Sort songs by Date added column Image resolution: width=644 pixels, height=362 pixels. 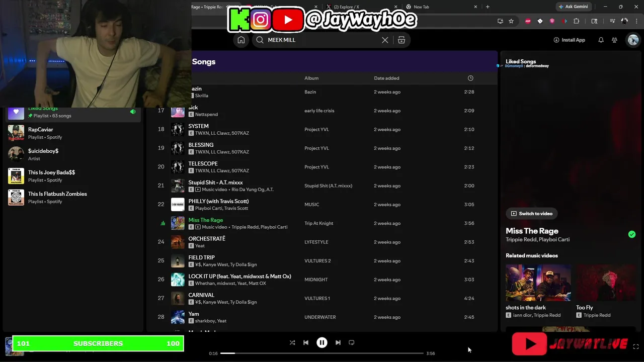click(x=386, y=78)
